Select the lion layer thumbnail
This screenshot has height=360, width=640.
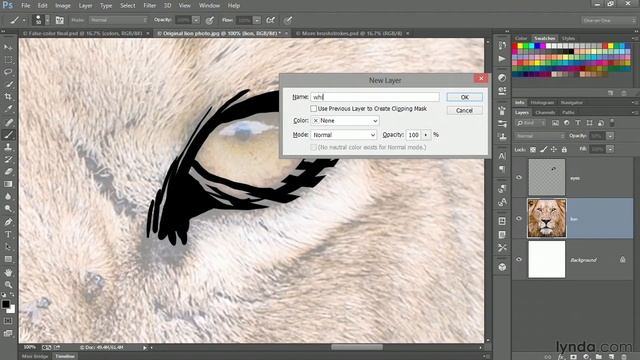(x=547, y=218)
